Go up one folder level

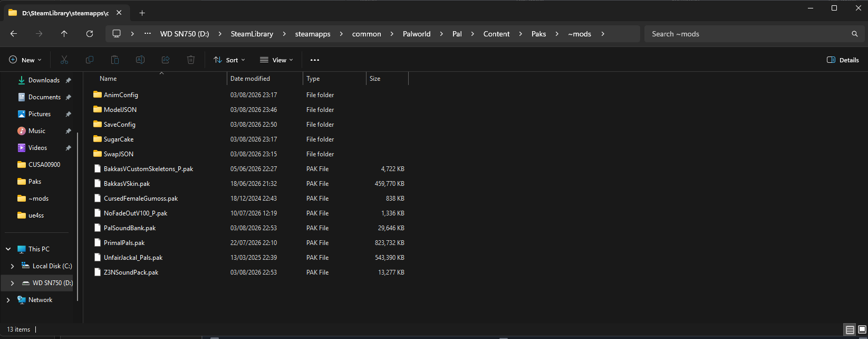[x=64, y=34]
